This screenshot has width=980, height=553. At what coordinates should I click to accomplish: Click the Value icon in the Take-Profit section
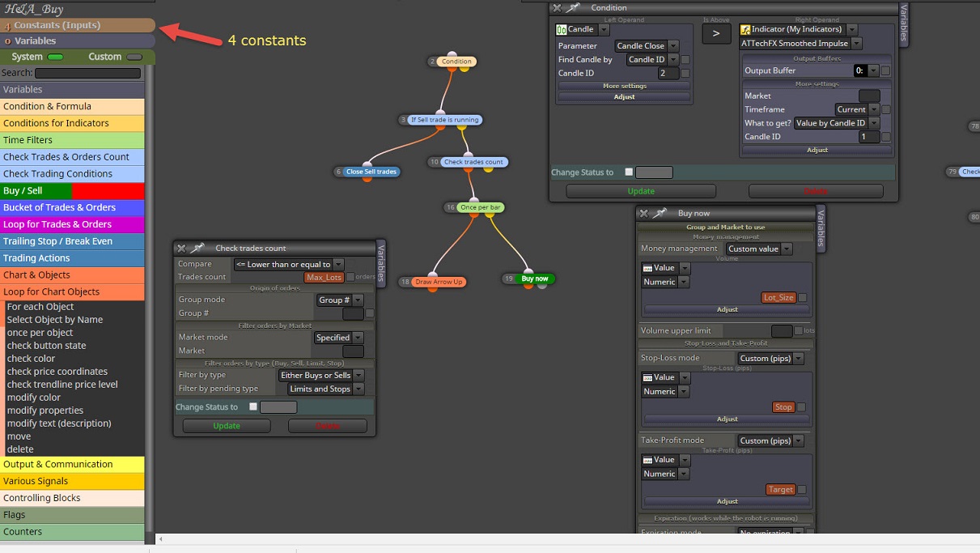tap(647, 460)
